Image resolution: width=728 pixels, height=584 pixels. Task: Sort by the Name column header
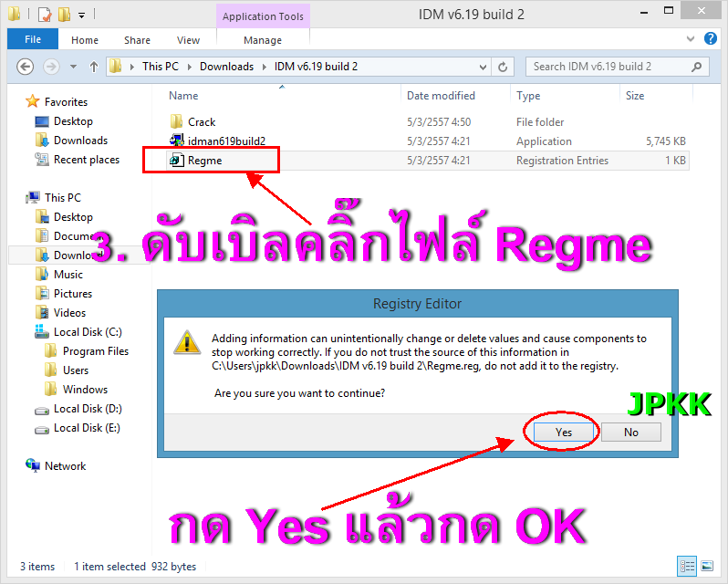[183, 96]
